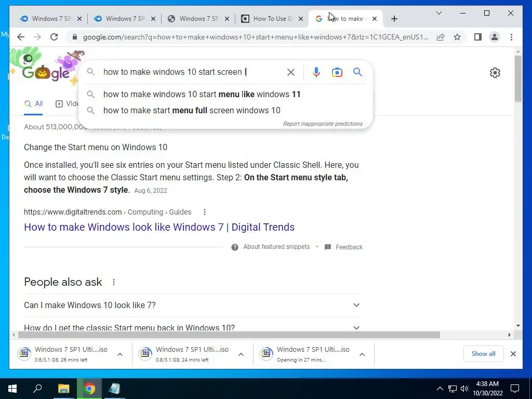Click Chrome in the taskbar
This screenshot has width=532, height=399.
click(89, 389)
